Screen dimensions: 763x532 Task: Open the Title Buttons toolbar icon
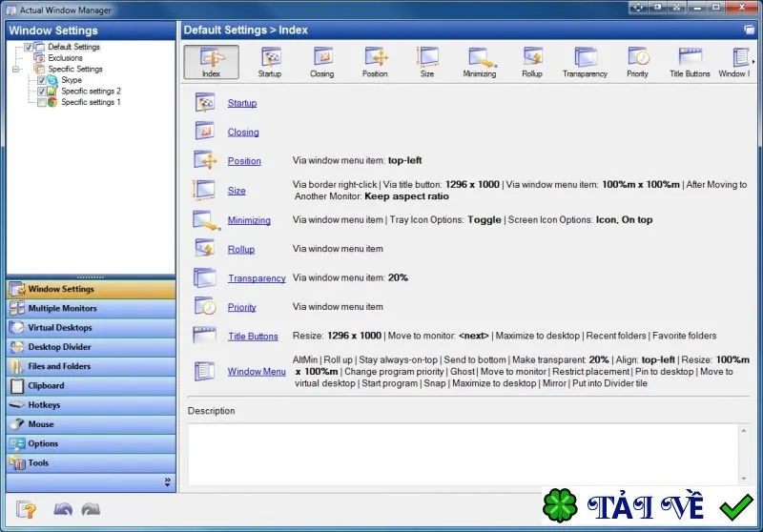pyautogui.click(x=690, y=62)
